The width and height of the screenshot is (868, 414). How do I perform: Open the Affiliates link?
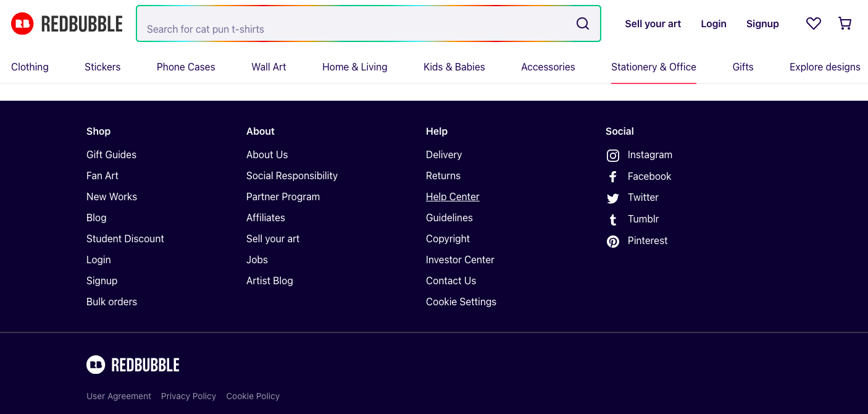(x=265, y=218)
